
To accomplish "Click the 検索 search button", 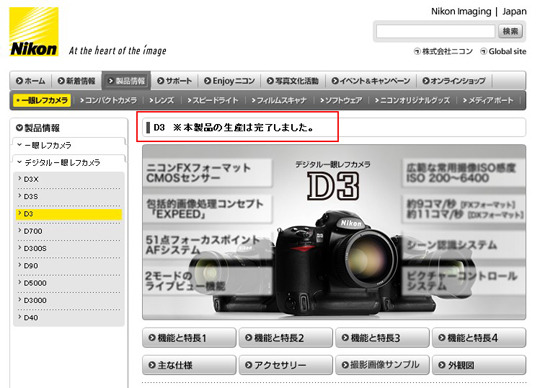I will coord(510,31).
